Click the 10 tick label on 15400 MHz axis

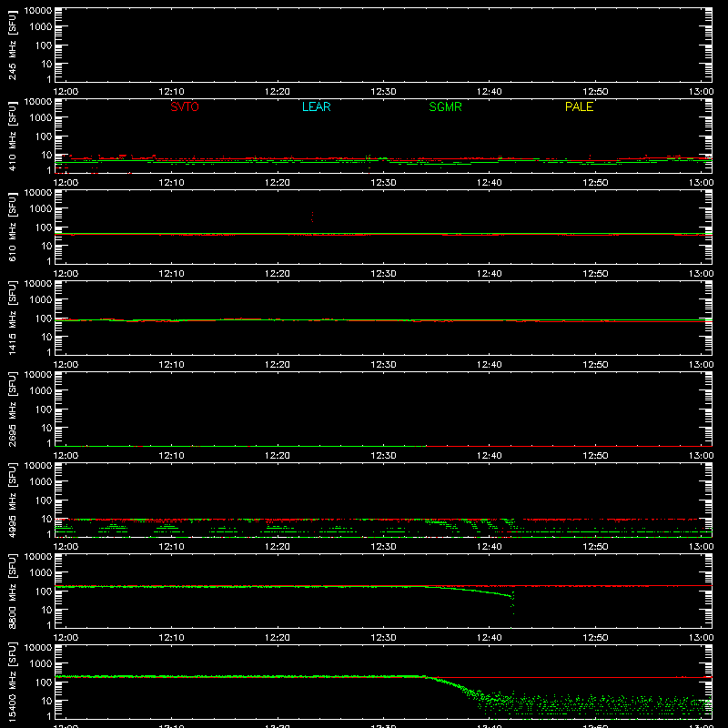[x=46, y=701]
